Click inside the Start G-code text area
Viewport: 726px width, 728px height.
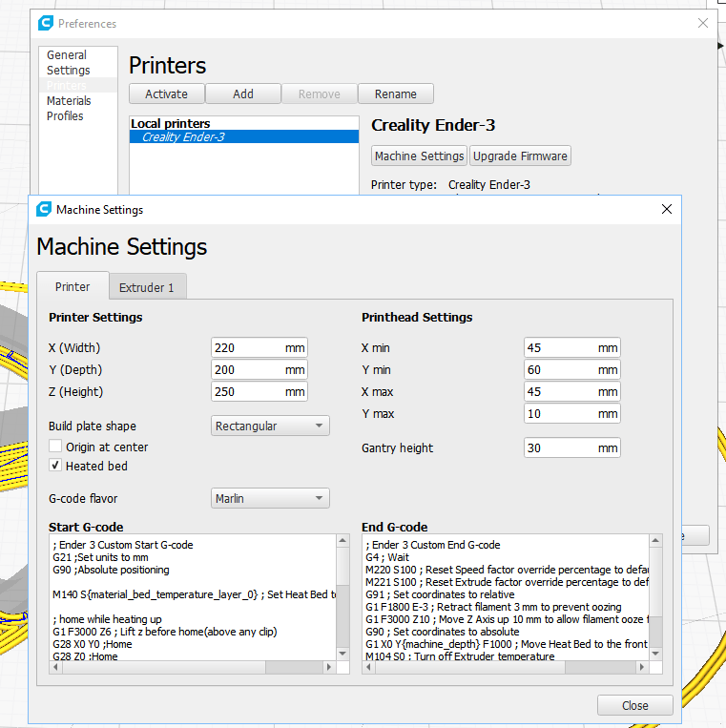coord(193,597)
